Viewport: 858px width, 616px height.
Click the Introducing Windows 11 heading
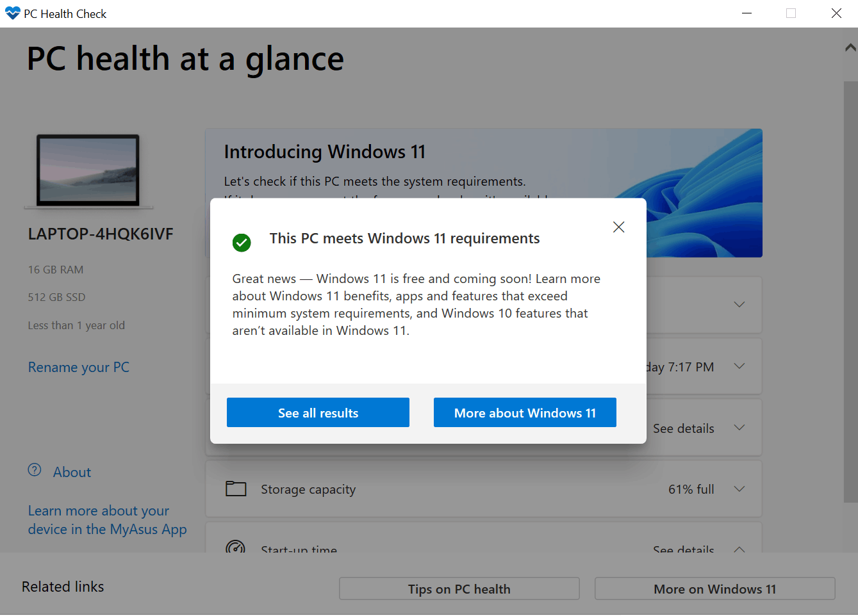click(325, 152)
